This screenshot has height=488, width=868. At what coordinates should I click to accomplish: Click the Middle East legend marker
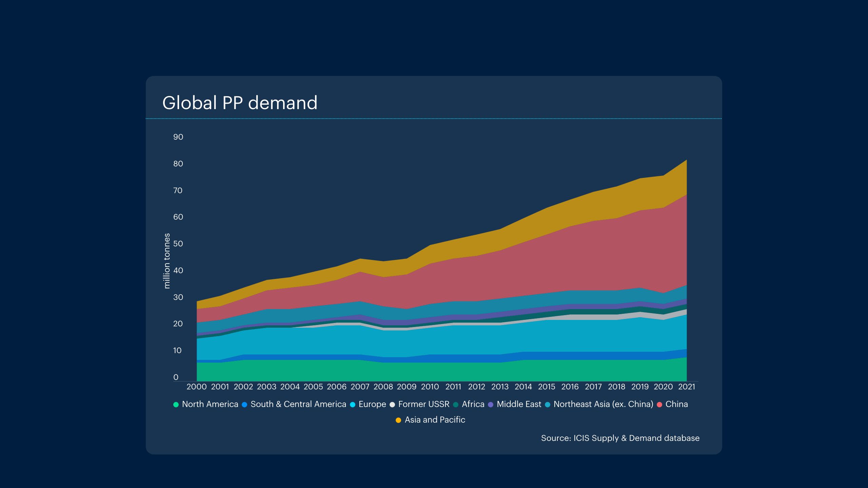coord(491,404)
